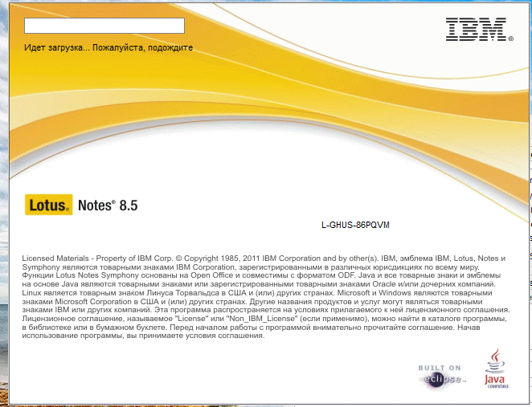Screen dimensions: 532x407
Task: Click the line starting 'Linux является товарным знаком'
Action: [257, 293]
